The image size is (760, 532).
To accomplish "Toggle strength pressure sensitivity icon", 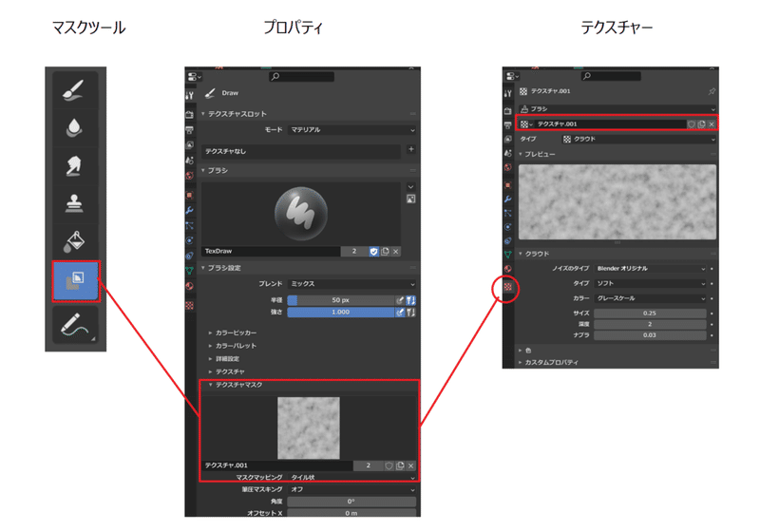I will [x=399, y=313].
